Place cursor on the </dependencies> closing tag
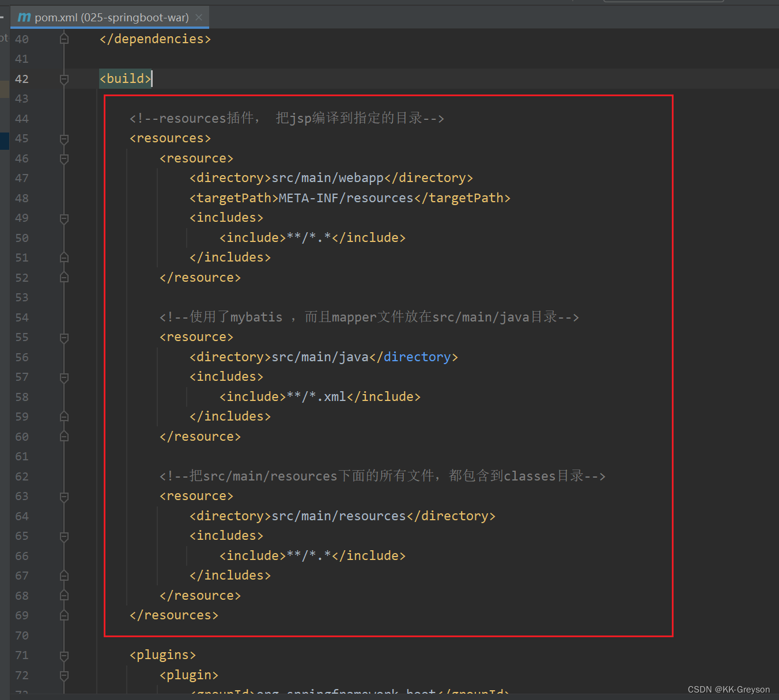Screen dimensions: 779x700 pyautogui.click(x=155, y=39)
